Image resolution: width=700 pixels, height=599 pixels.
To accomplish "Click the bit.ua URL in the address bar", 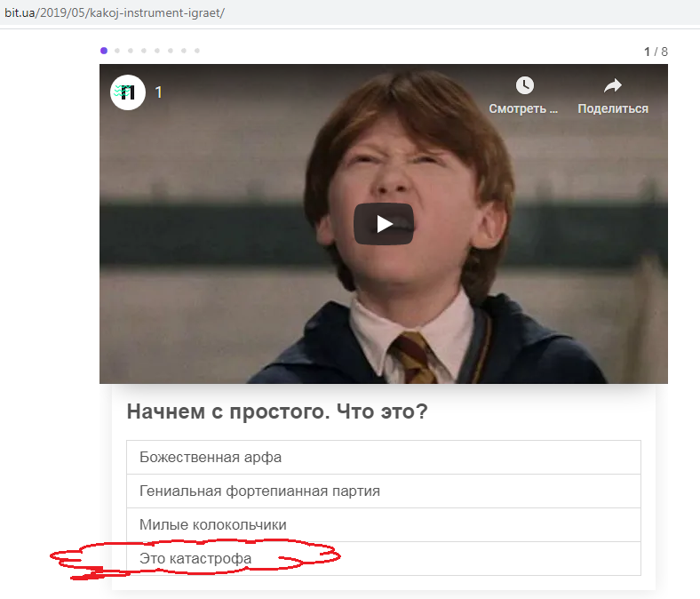I will point(115,14).
